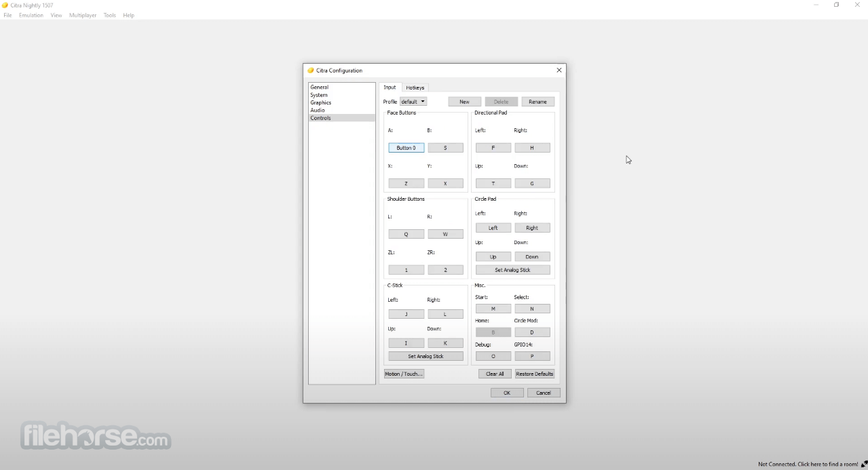868x470 pixels.
Task: Rebind face button Y mapped to X
Action: [x=445, y=184]
